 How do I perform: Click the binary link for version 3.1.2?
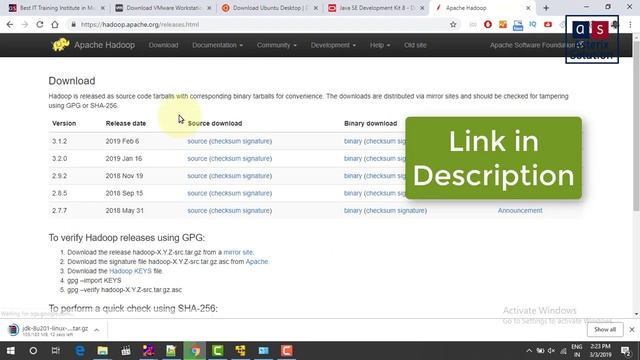coord(353,141)
